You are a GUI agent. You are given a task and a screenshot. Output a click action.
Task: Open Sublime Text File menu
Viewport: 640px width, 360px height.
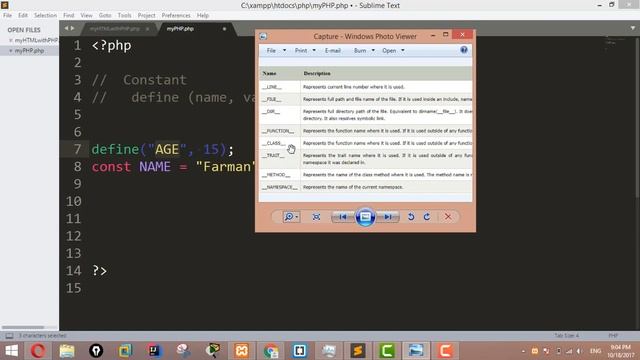[x=7, y=15]
